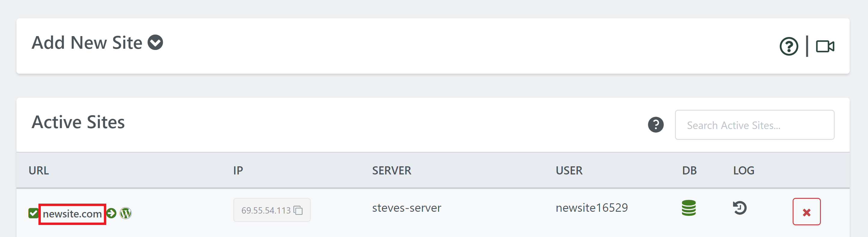Image resolution: width=868 pixels, height=237 pixels.
Task: Sort by the URL column header
Action: (x=39, y=171)
